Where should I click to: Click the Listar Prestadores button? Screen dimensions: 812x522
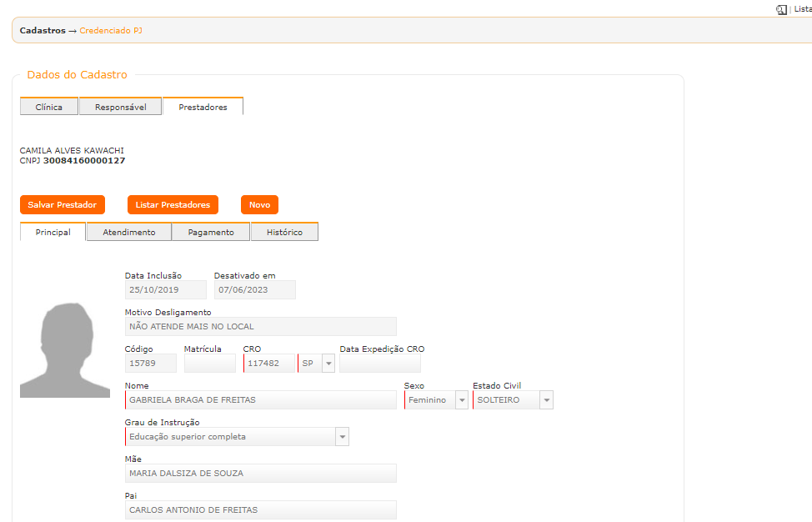pyautogui.click(x=173, y=204)
